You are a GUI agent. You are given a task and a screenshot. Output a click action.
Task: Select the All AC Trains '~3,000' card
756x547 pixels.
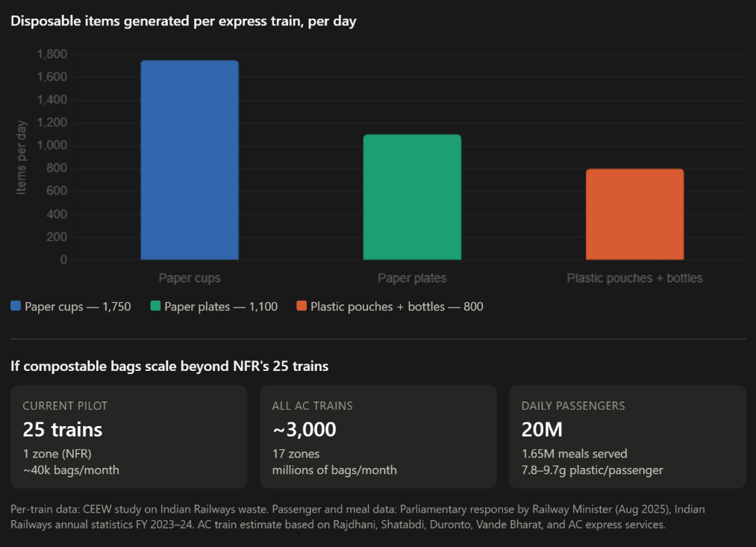click(378, 437)
